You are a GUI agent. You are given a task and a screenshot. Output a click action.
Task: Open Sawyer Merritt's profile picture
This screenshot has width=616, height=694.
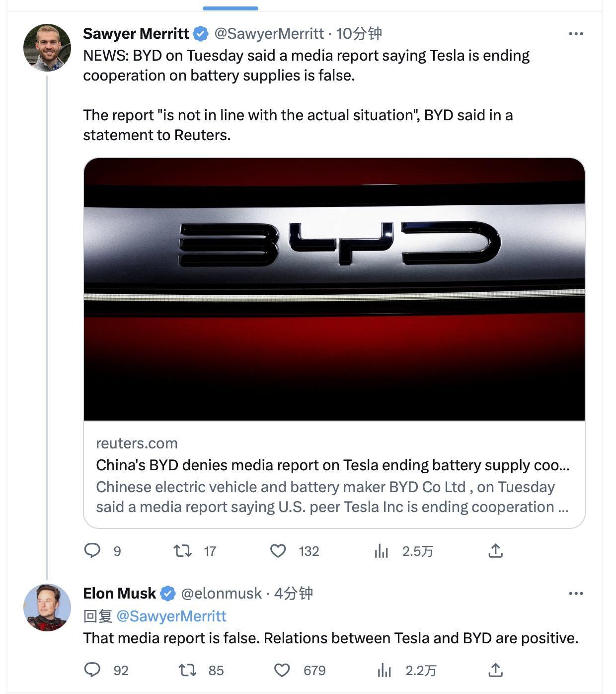pyautogui.click(x=47, y=48)
